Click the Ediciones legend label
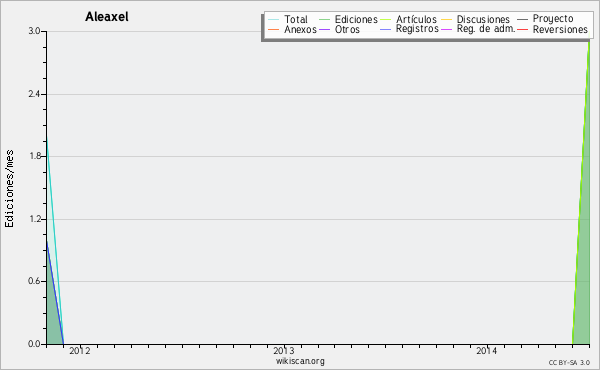This screenshot has height=370, width=600. 356,19
